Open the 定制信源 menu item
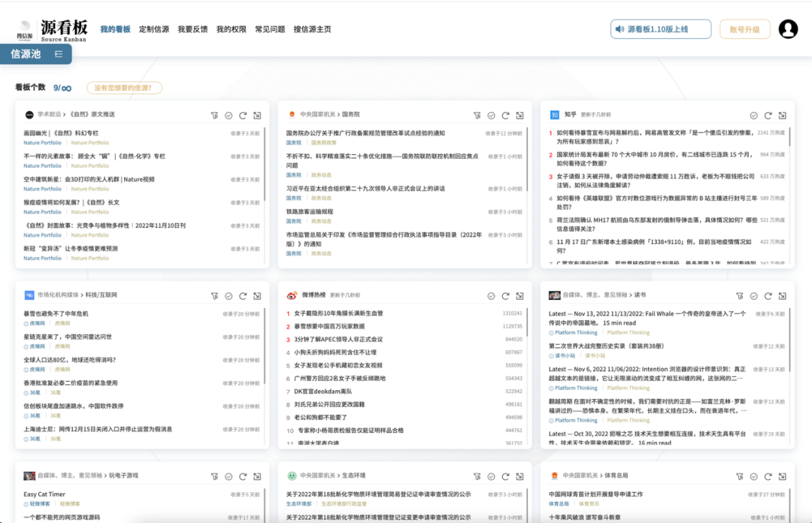This screenshot has height=523, width=812. pos(154,29)
